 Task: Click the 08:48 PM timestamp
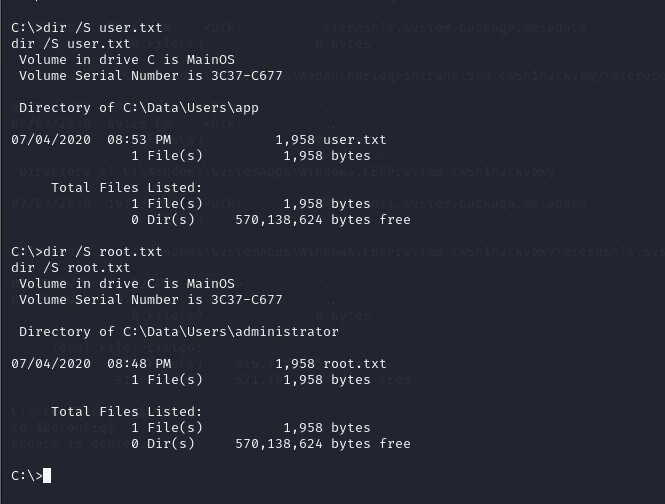[139, 364]
